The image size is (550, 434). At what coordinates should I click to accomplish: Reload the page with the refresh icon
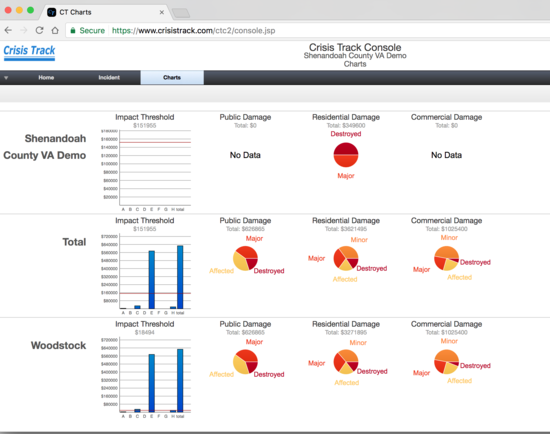click(39, 31)
